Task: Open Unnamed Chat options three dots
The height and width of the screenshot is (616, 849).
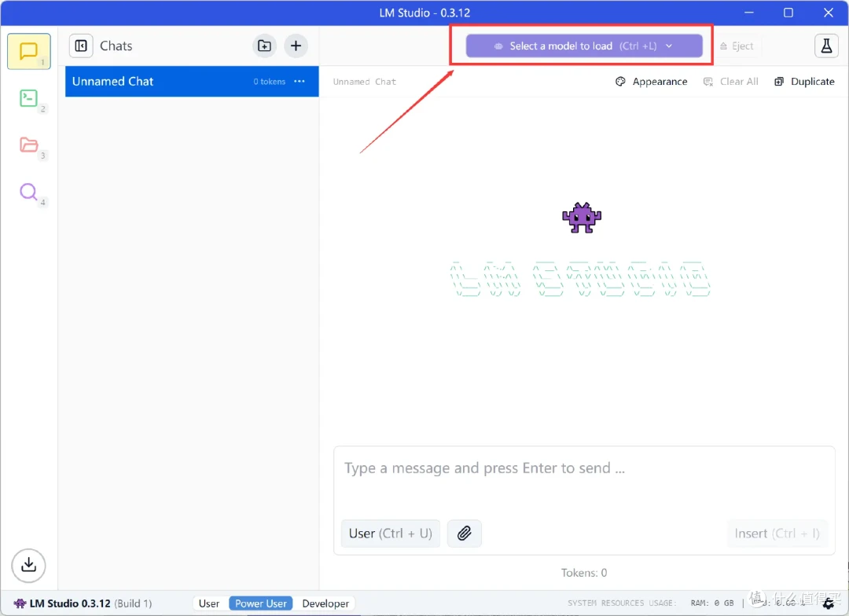Action: [300, 81]
